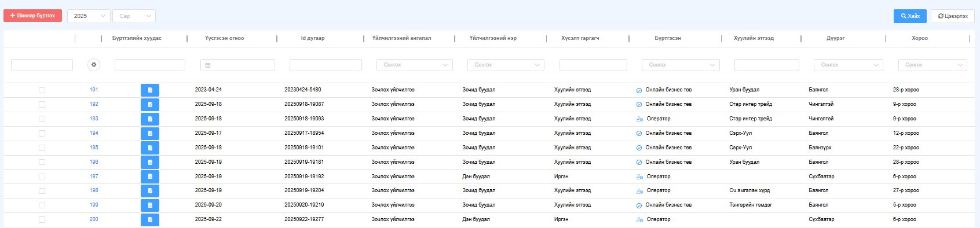
Task: Click the Дүүрэг column header
Action: (835, 38)
